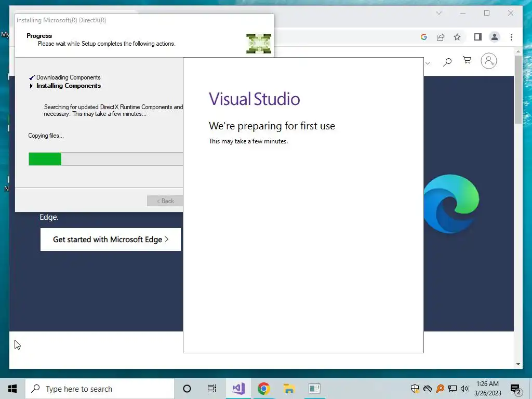Open the volume speaker tray icon
This screenshot has width=532, height=399.
[x=464, y=389]
